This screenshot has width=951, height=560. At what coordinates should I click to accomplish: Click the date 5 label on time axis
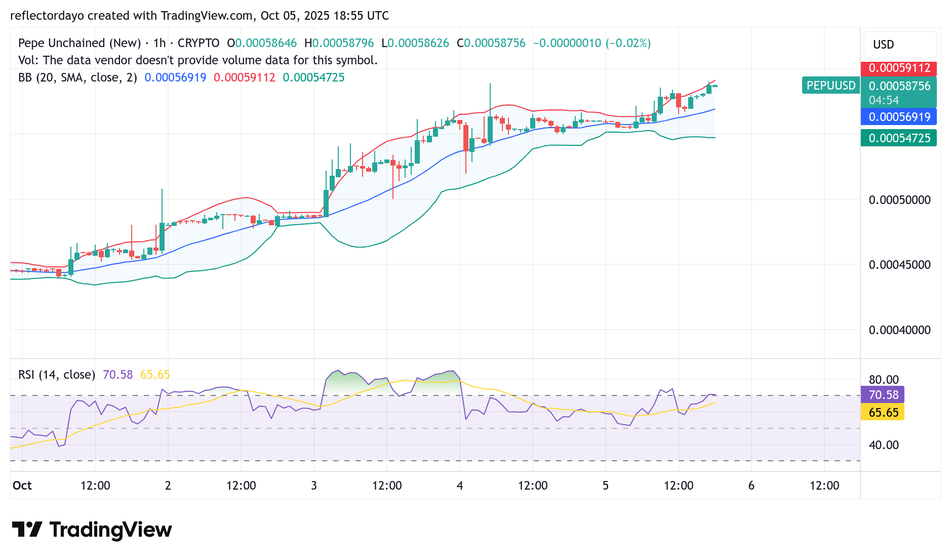(x=606, y=486)
